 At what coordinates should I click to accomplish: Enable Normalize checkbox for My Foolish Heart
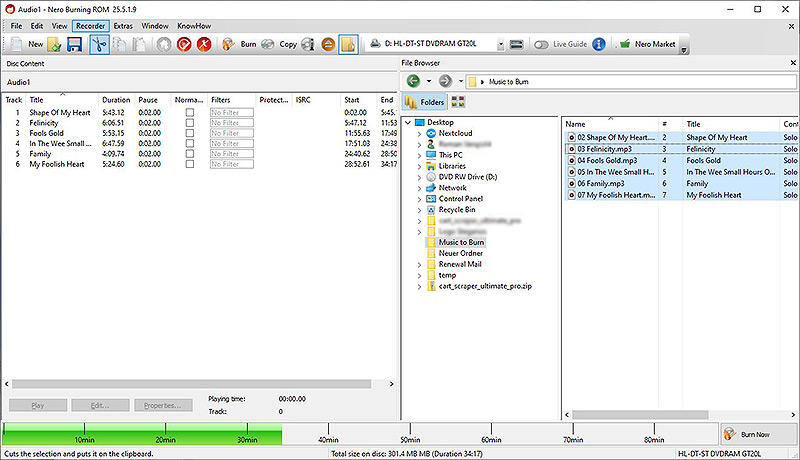(x=190, y=164)
